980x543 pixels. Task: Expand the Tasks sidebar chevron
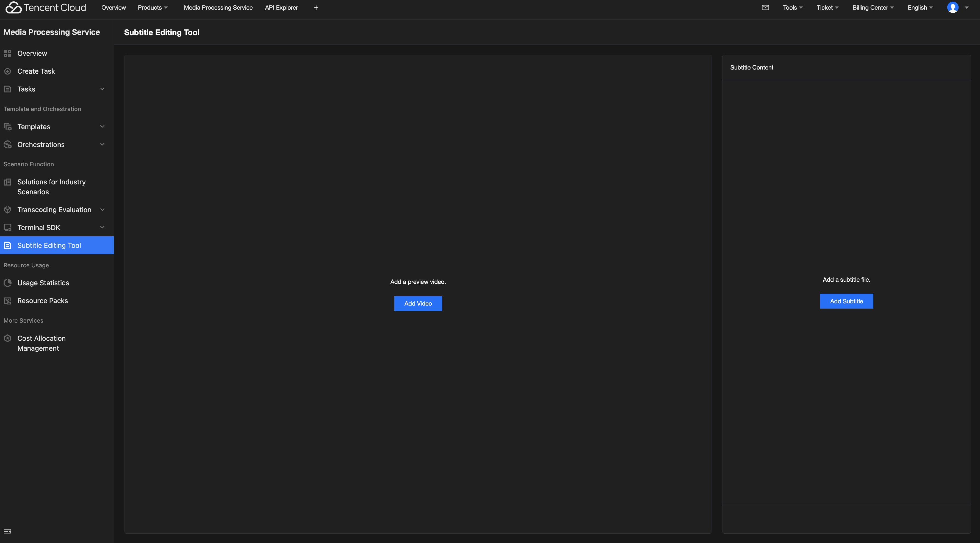click(x=102, y=89)
